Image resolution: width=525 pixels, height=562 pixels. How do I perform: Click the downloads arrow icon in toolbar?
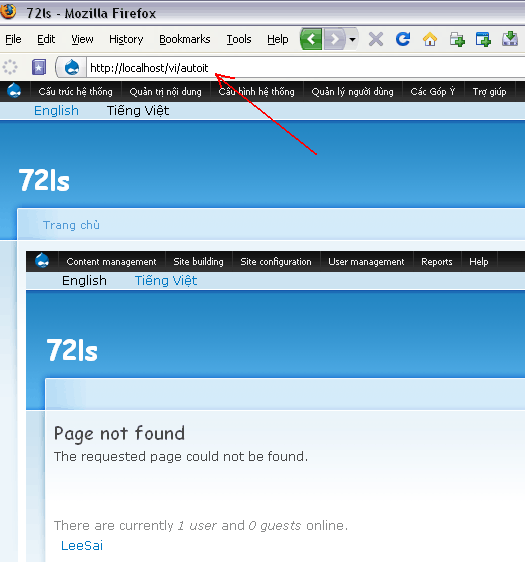tap(510, 39)
